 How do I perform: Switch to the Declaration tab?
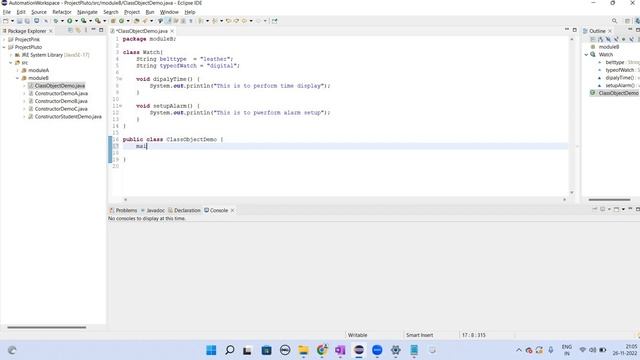[x=184, y=210]
